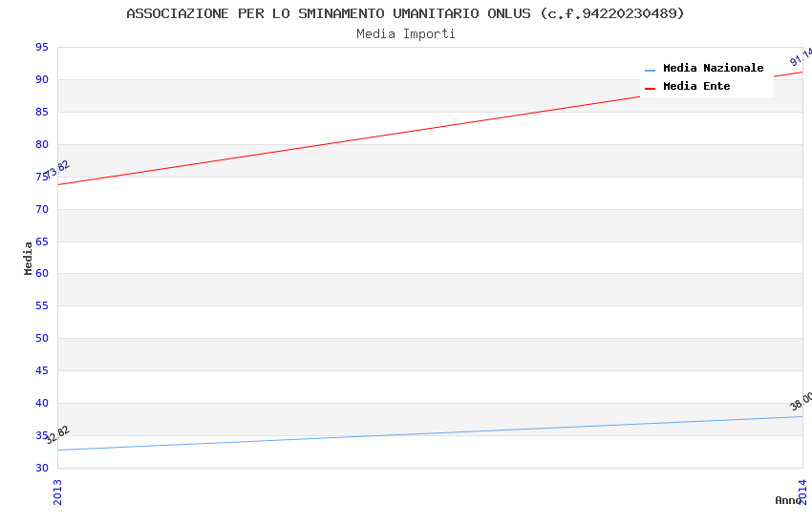
Task: Click the 2013 x-axis label
Action: (x=57, y=492)
